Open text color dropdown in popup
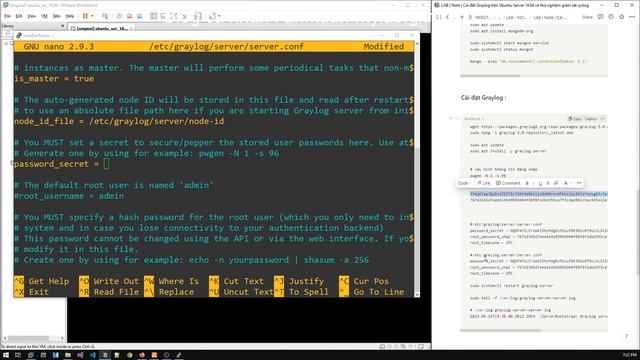The width and height of the screenshot is (640, 360). (x=567, y=183)
